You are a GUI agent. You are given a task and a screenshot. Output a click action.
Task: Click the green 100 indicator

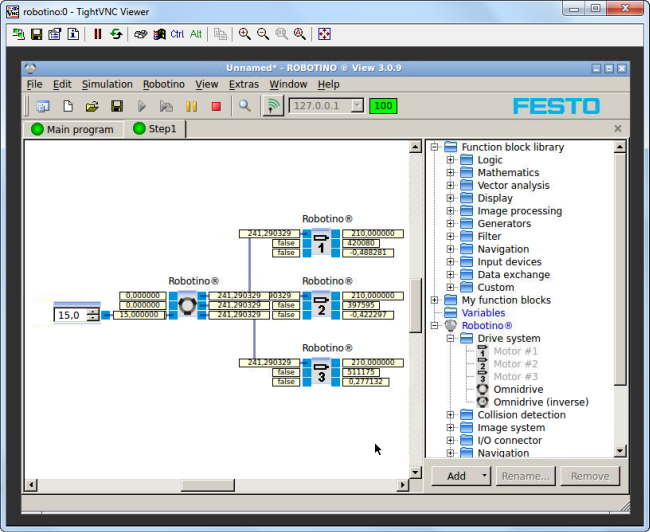pos(383,106)
